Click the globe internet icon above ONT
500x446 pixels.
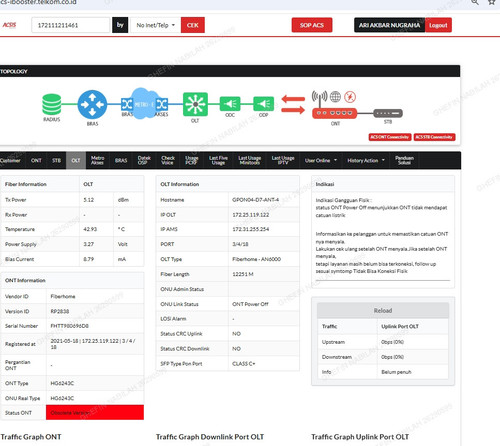pyautogui.click(x=335, y=97)
